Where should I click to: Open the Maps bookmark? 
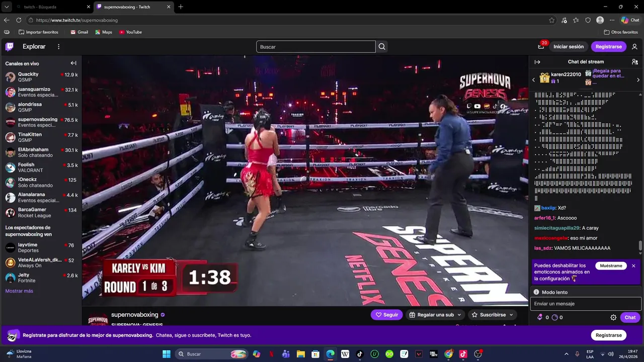click(104, 32)
